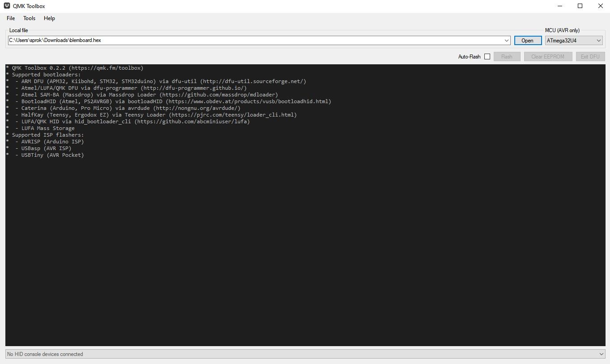Select the blemboard.hex path text
The width and height of the screenshot is (610, 364).
tap(54, 40)
